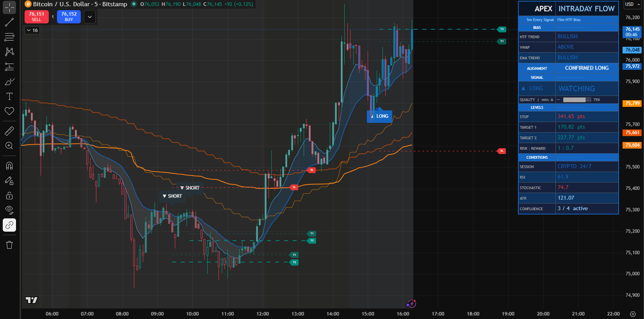Viewport: 644px width, 319px height.
Task: Click the bitcoin symbol logo icon
Action: [x=28, y=4]
